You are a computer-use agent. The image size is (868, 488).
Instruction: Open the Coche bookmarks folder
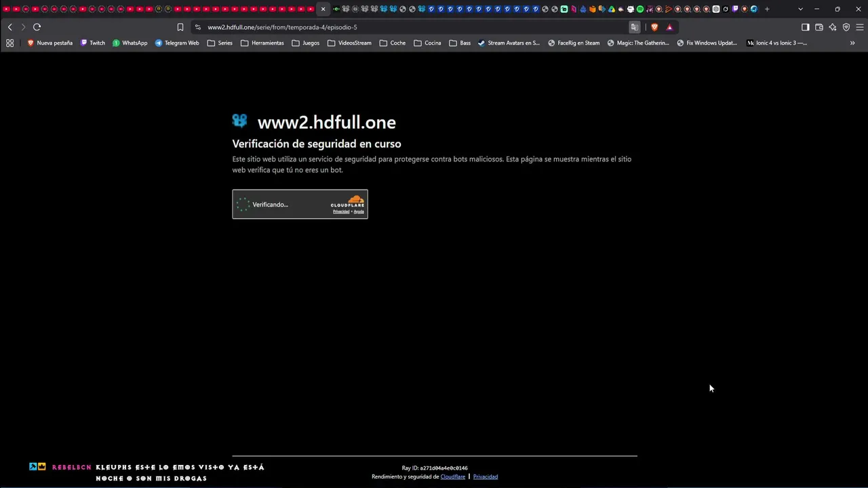393,43
